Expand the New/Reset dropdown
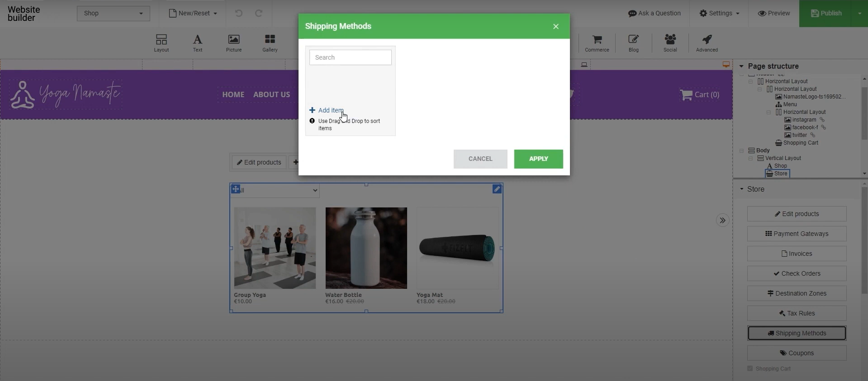 click(193, 13)
